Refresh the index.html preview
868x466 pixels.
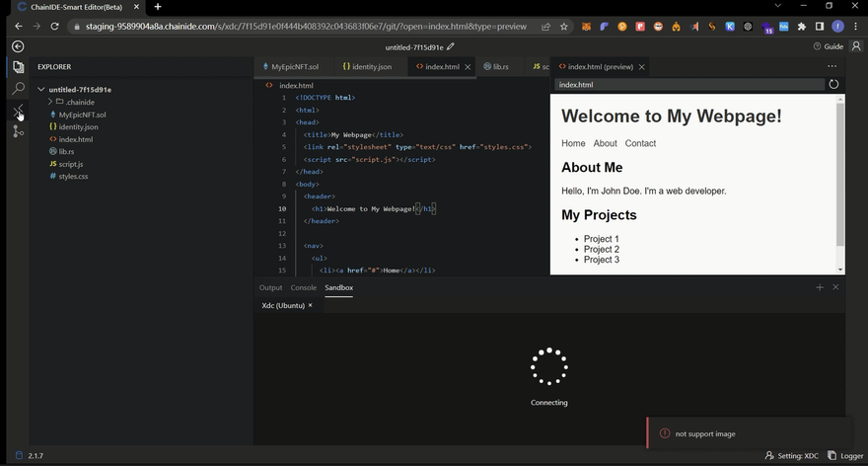click(x=833, y=85)
